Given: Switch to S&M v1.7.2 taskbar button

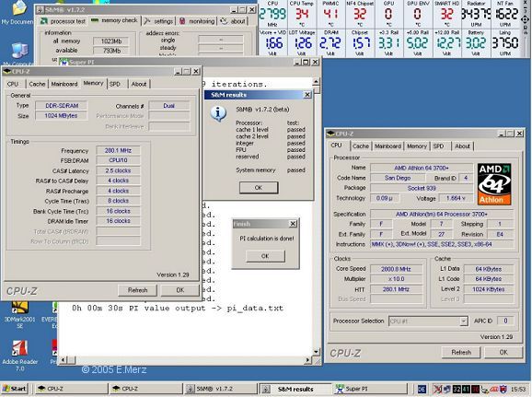Looking at the screenshot, I should pos(221,389).
